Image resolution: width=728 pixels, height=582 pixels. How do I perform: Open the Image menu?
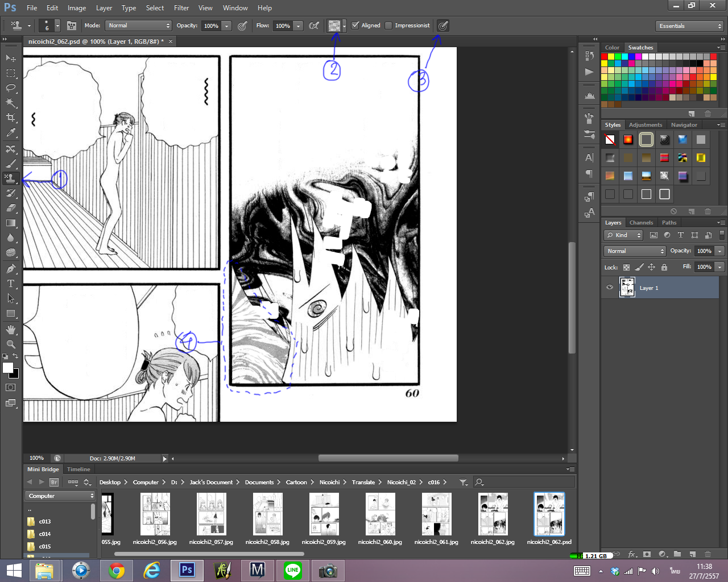click(77, 8)
